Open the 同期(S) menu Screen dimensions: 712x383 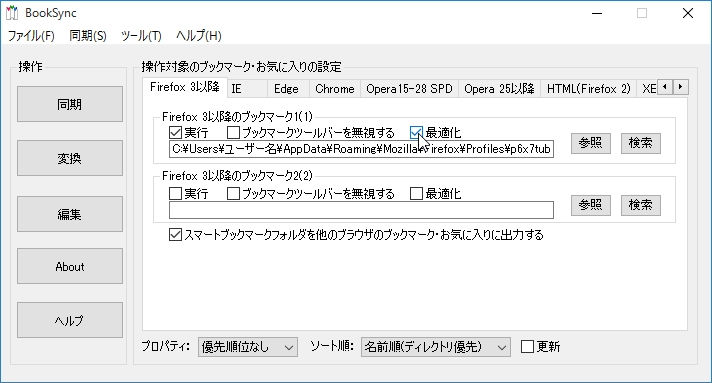[x=88, y=36]
